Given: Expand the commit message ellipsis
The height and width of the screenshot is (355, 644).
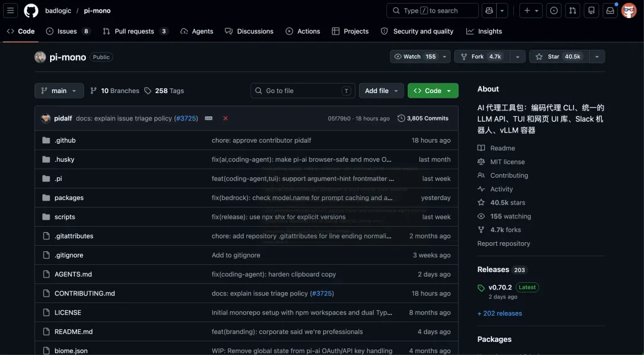Looking at the screenshot, I should pos(209,118).
